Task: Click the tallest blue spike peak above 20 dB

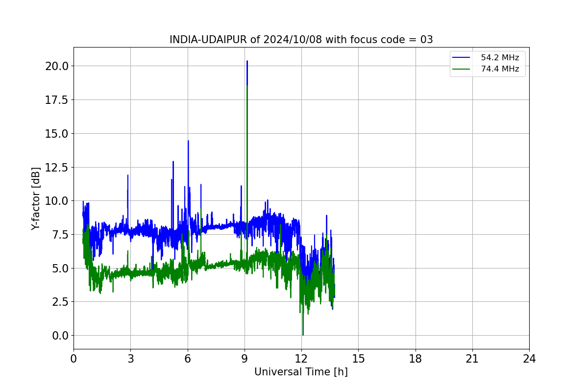Action: (247, 62)
